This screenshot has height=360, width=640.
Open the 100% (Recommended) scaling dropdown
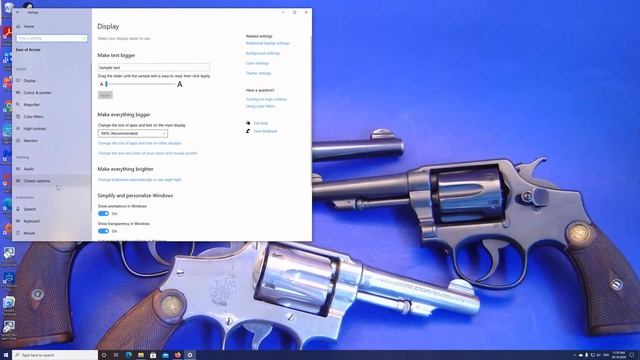coord(133,133)
